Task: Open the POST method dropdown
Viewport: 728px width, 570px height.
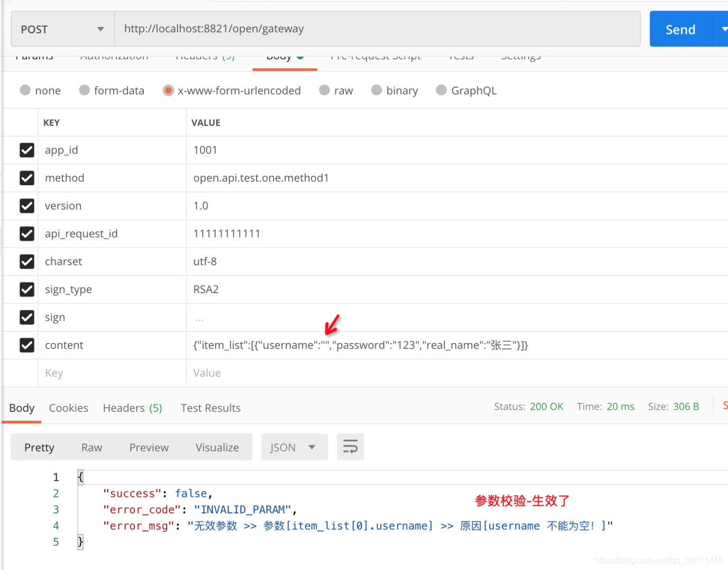Action: pyautogui.click(x=63, y=29)
